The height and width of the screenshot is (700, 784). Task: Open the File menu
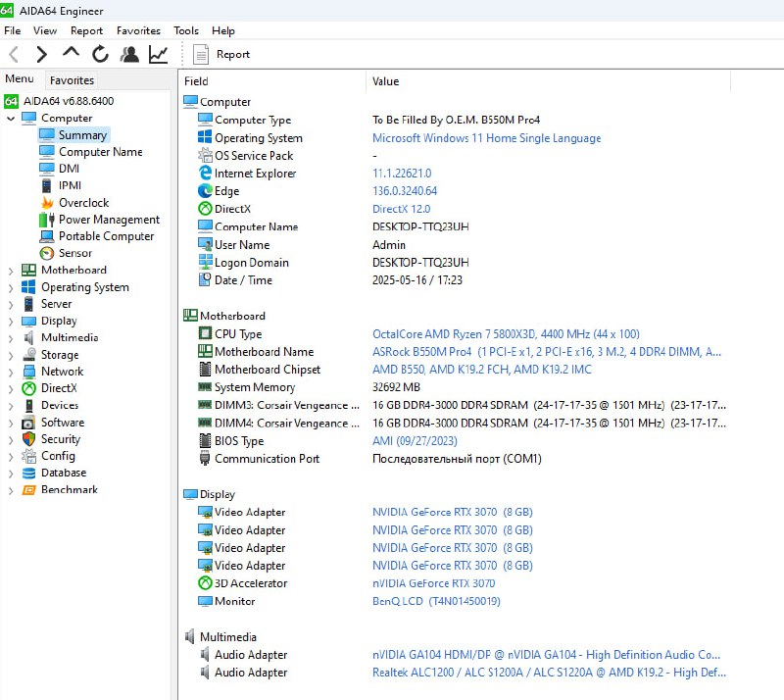click(x=13, y=31)
